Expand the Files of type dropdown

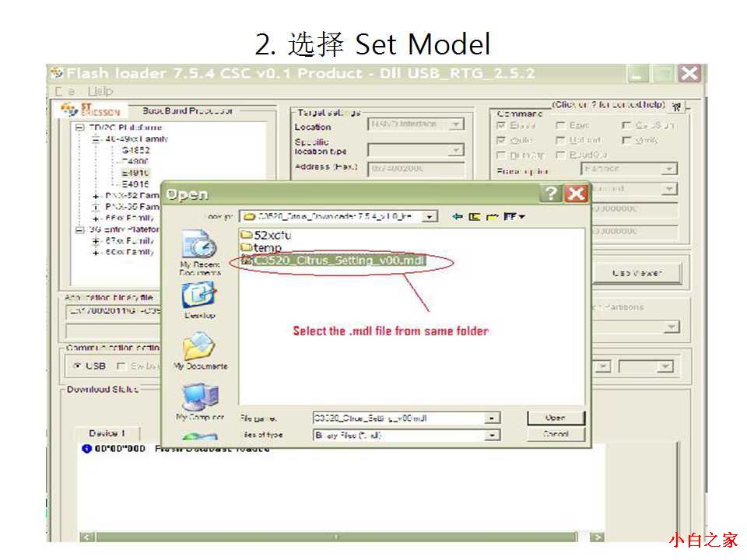pos(491,436)
